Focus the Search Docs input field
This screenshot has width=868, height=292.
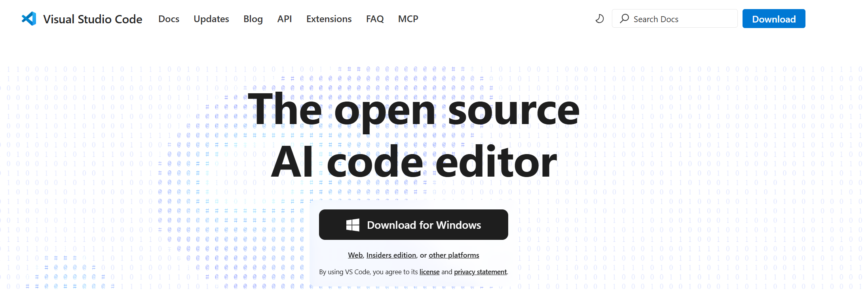[675, 19]
